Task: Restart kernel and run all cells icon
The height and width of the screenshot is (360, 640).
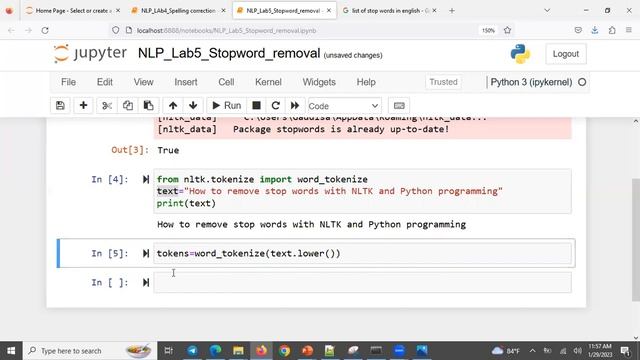Action: pyautogui.click(x=295, y=106)
